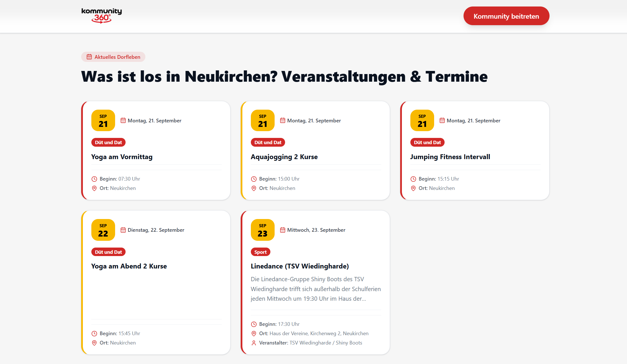This screenshot has width=627, height=364.
Task: Click the SEP 22 date badge
Action: [x=103, y=230]
